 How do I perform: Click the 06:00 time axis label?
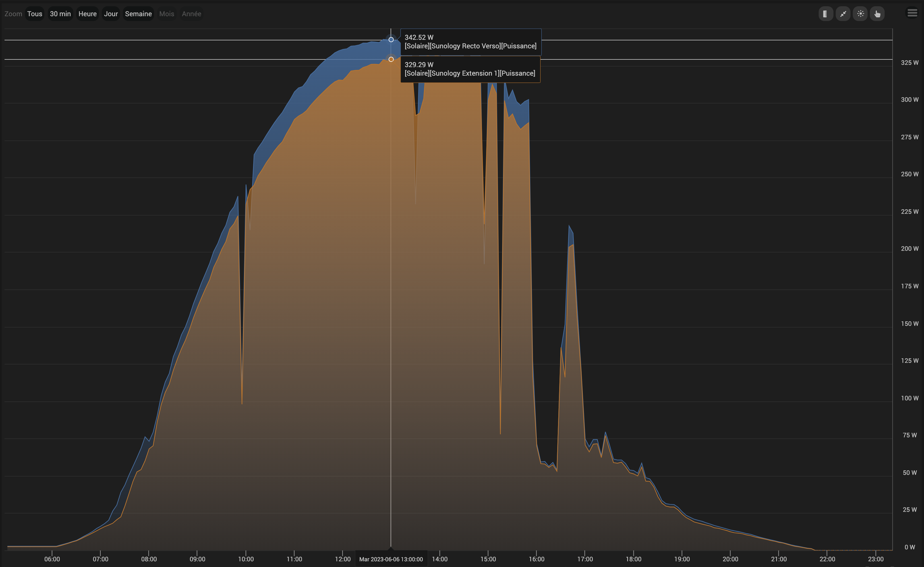[52, 559]
